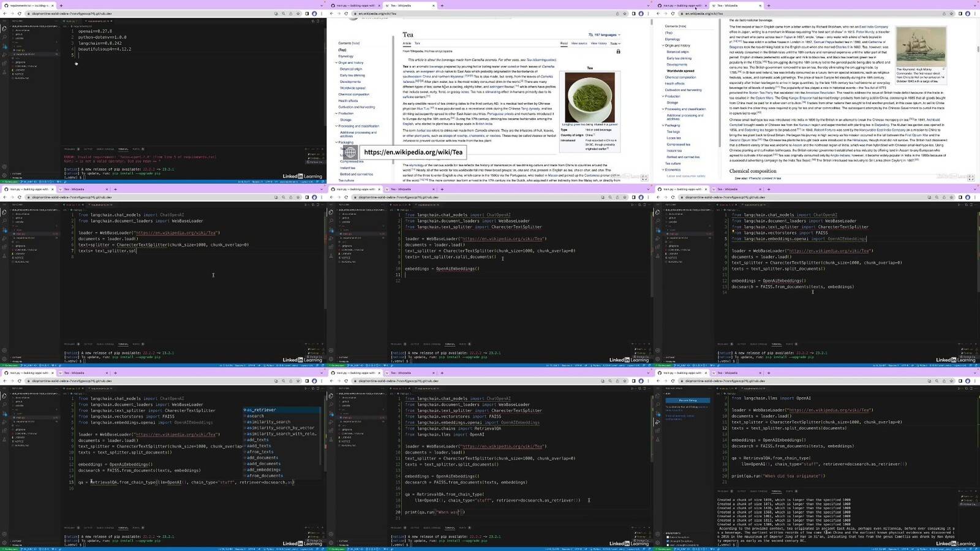Bookmark the page with the star in Tea intro frame
The height and width of the screenshot is (551, 980).
tap(624, 13)
